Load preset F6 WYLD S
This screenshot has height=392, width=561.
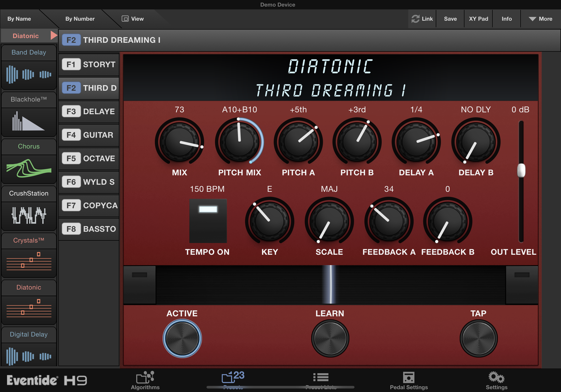click(89, 182)
